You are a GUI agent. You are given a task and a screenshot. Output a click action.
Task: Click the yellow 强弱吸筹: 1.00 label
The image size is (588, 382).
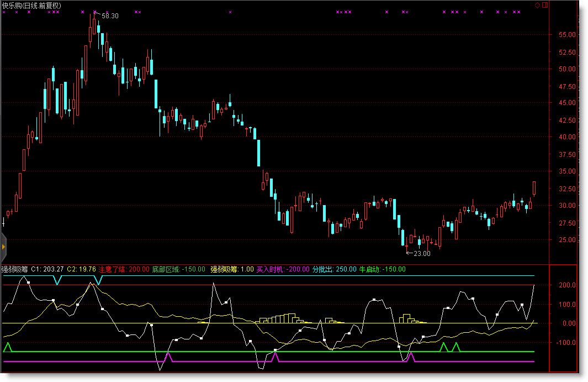point(232,269)
